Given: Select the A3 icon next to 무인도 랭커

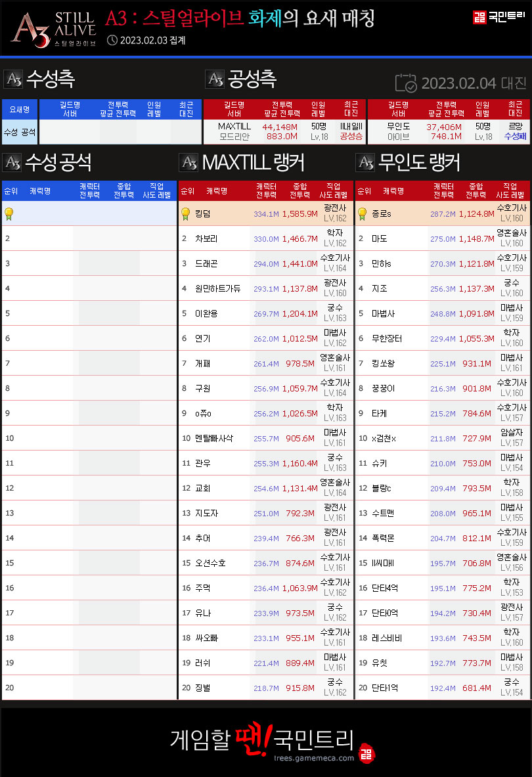Looking at the screenshot, I should pos(366,162).
